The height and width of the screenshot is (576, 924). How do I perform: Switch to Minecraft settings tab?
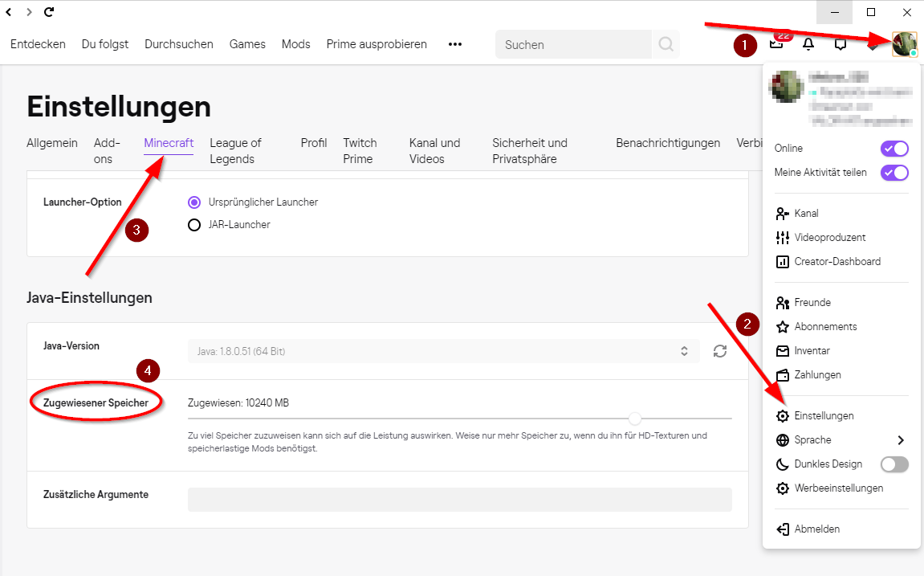[x=169, y=143]
